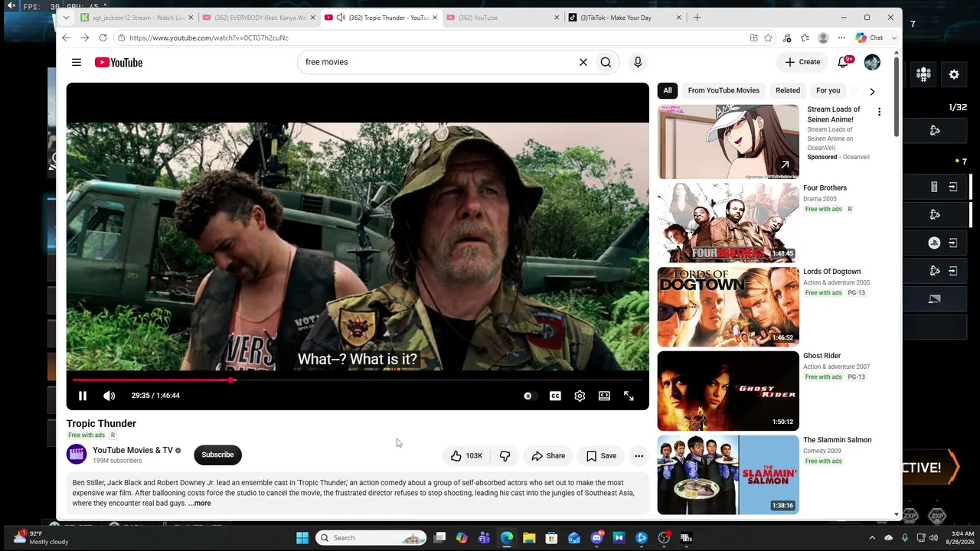The height and width of the screenshot is (551, 980).
Task: Mute the video player volume
Action: (x=109, y=396)
